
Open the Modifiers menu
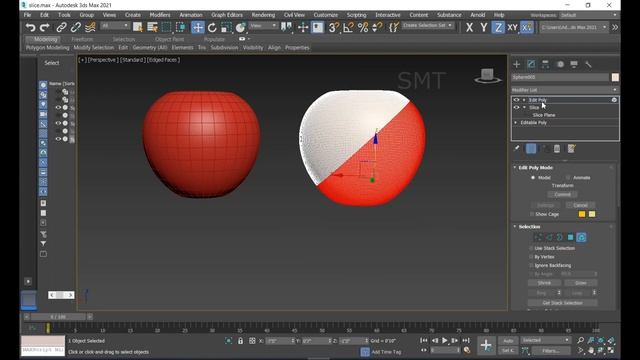pyautogui.click(x=160, y=15)
